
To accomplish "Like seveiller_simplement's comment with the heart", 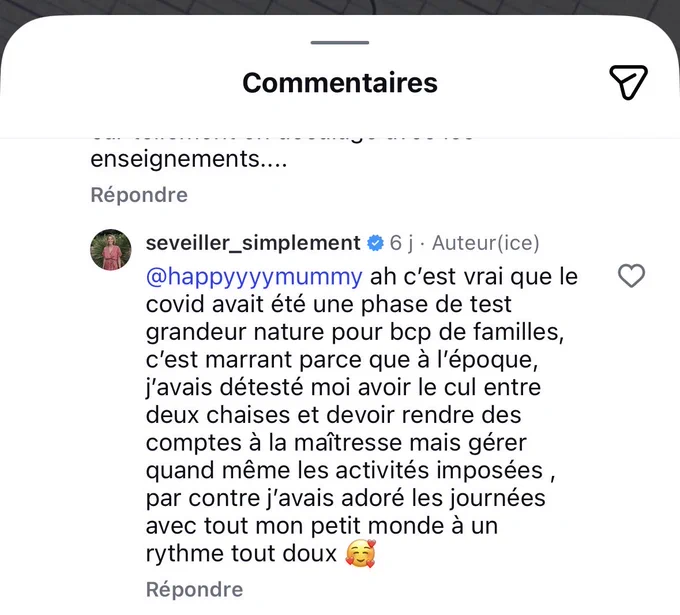I will (631, 276).
